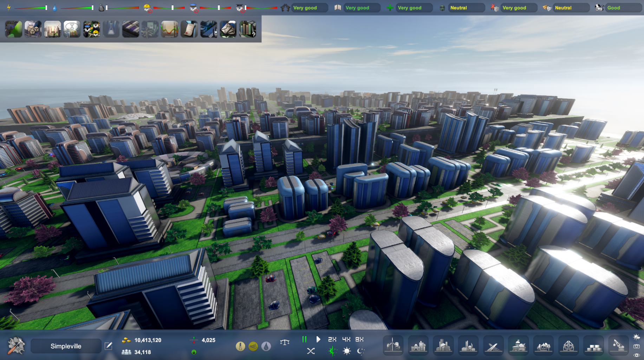Open the city skyline overview panel
The height and width of the screenshot is (360, 644).
coord(52,29)
